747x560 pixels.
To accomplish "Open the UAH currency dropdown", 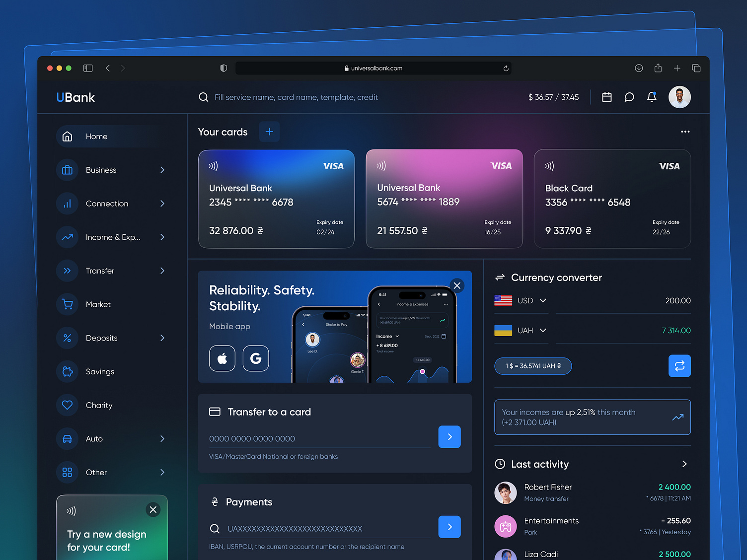I will [521, 331].
